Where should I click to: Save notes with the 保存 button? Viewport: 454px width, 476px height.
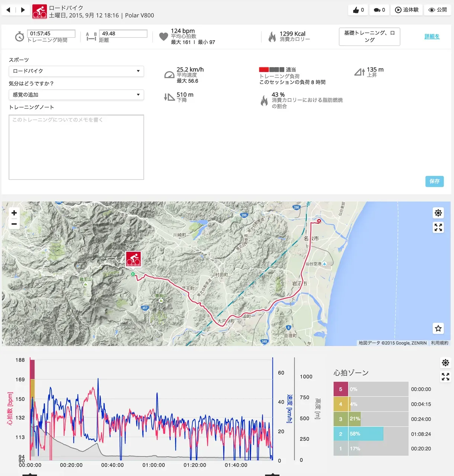click(434, 181)
